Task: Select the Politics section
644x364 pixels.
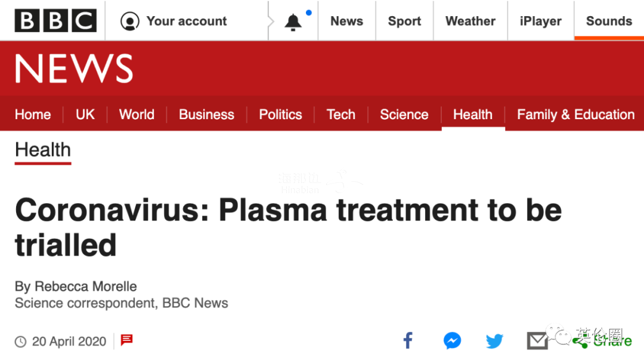Action: (280, 114)
